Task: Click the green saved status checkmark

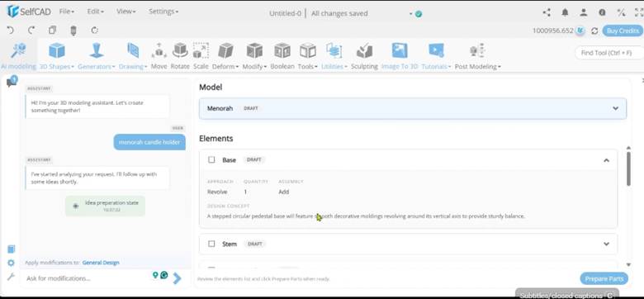Action: click(419, 13)
